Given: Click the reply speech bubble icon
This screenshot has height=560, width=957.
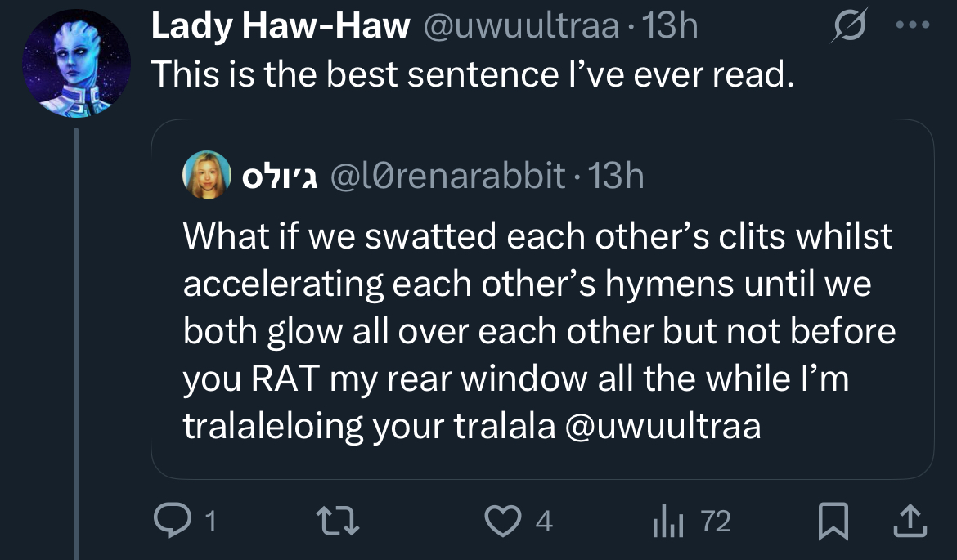Looking at the screenshot, I should (x=173, y=521).
